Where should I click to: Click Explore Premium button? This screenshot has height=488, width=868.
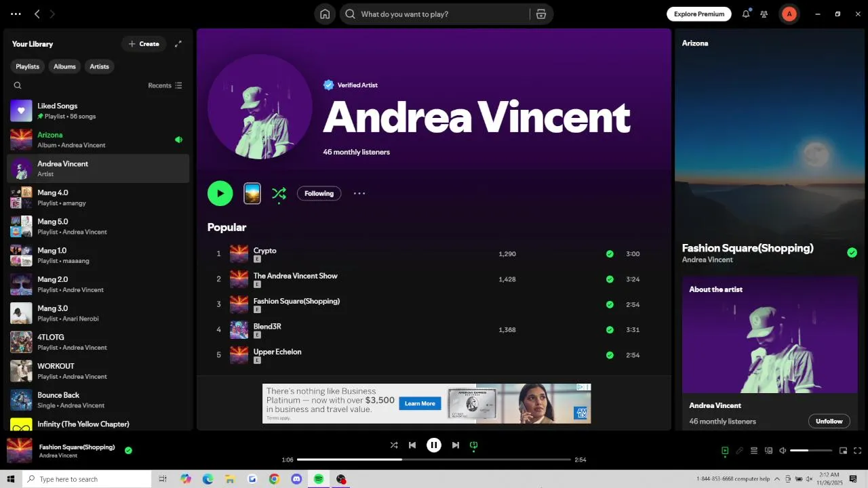point(699,14)
